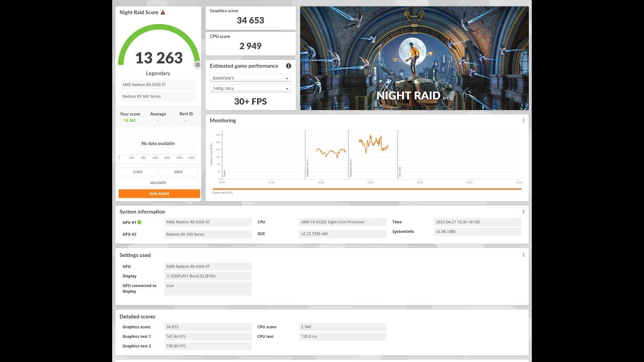
Task: Click the Your score value 13 263
Action: click(x=130, y=121)
